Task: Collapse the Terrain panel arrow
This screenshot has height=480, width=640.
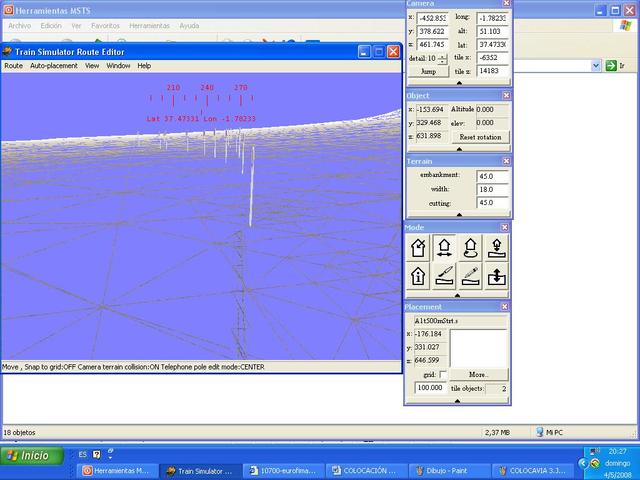Action: [459, 214]
